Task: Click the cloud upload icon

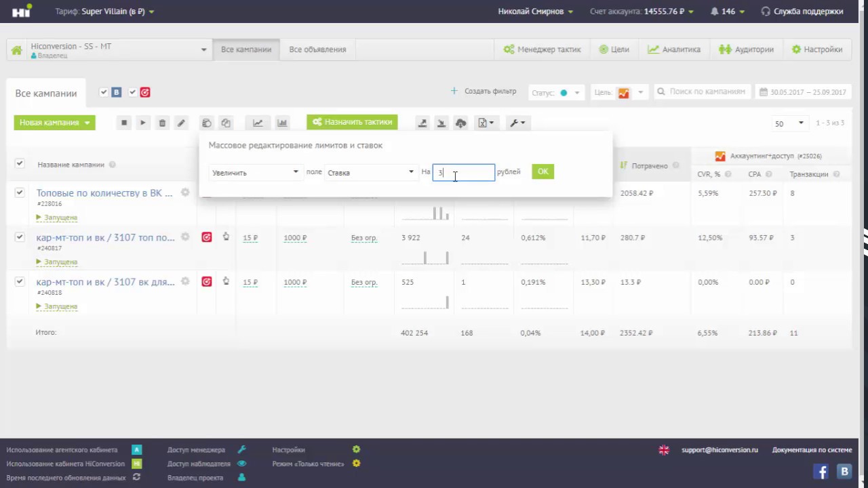Action: [461, 123]
